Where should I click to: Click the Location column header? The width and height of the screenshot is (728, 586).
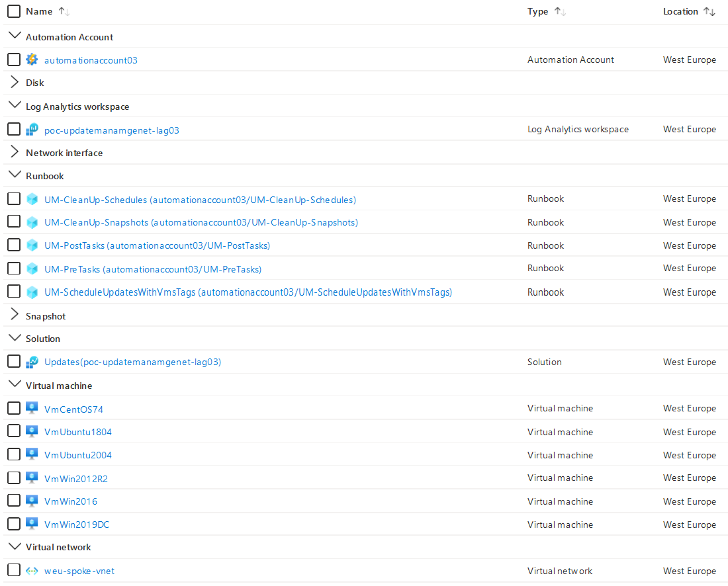[680, 12]
